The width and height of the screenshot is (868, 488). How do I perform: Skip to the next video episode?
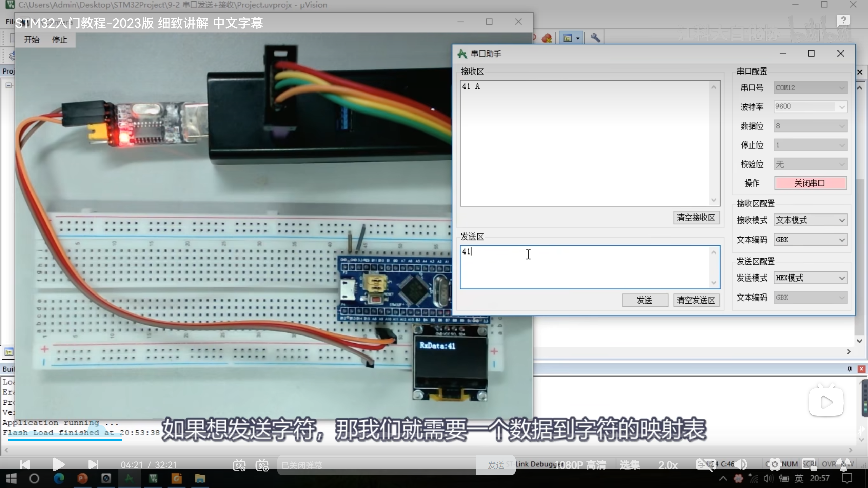coord(93,465)
